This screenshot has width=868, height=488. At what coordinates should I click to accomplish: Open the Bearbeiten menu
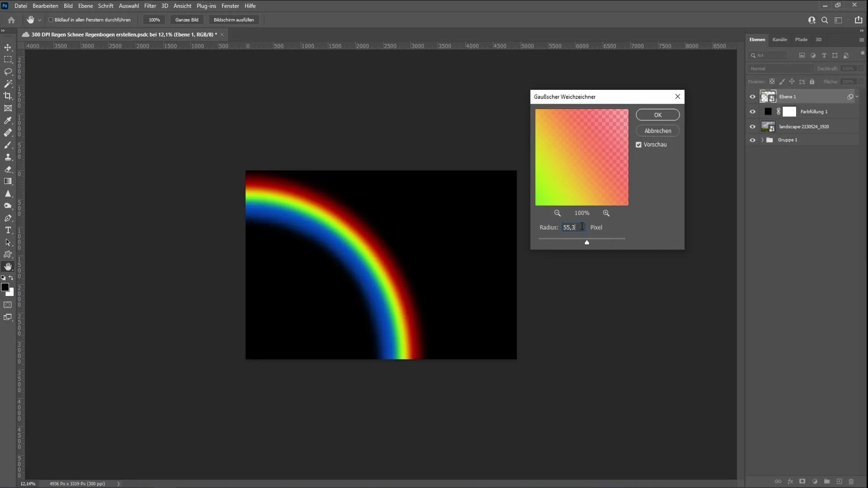click(x=45, y=6)
